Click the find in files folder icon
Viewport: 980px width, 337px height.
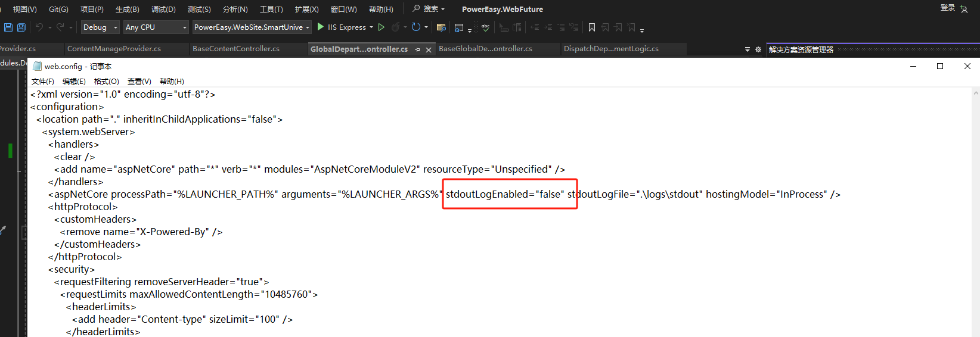[441, 27]
